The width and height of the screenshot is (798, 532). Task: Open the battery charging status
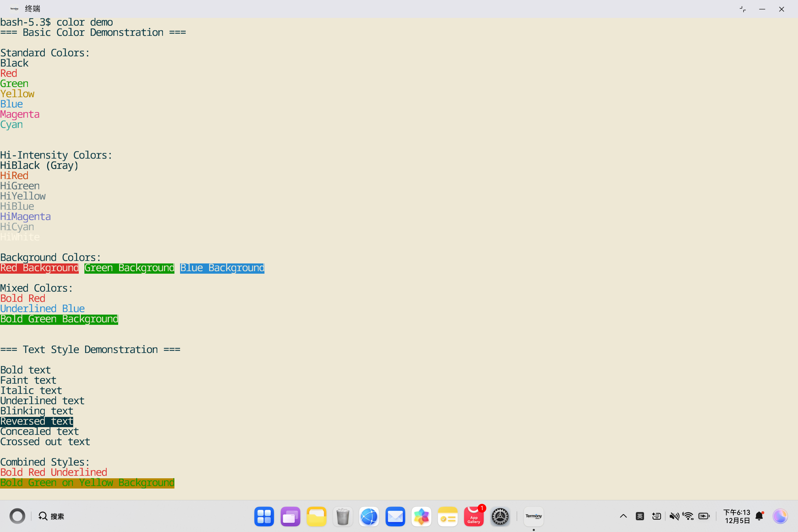pos(704,516)
